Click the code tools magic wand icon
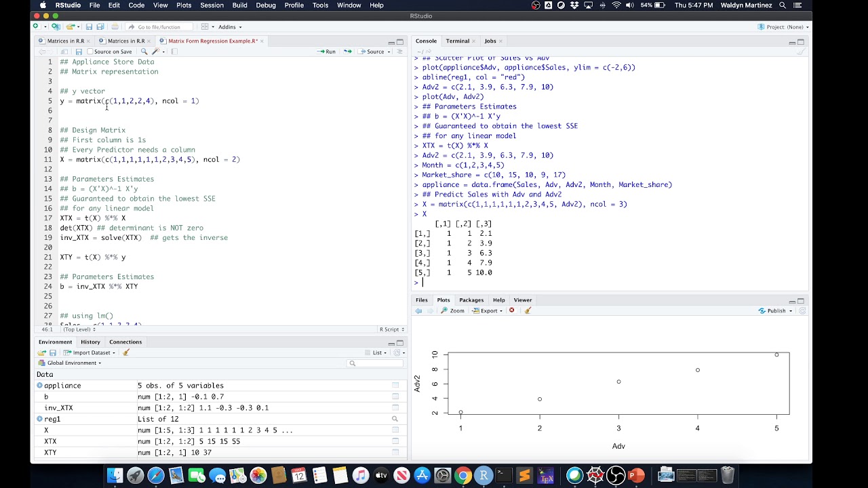Viewport: 868px width, 488px height. tap(156, 52)
